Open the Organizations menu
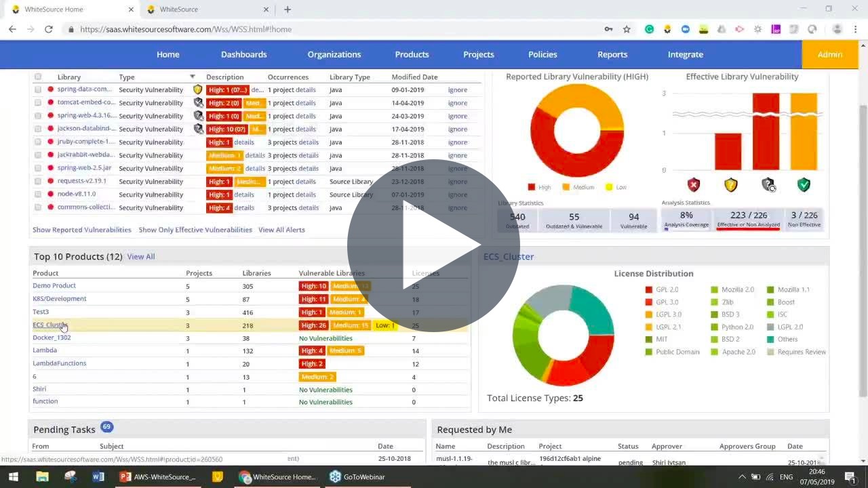 coord(334,54)
